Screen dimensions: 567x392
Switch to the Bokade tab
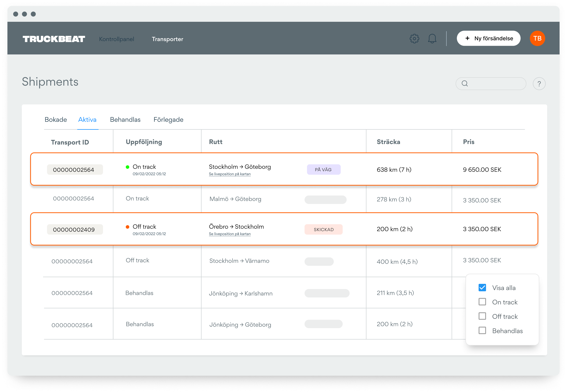[56, 120]
